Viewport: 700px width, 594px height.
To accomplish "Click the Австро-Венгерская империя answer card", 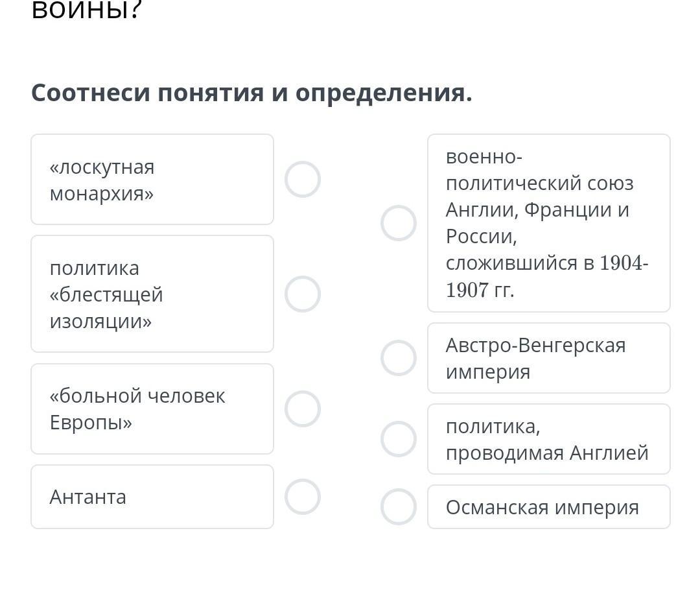I will (548, 358).
